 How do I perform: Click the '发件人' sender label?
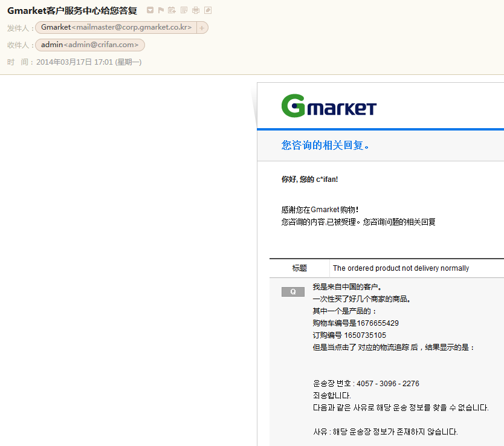point(21,28)
